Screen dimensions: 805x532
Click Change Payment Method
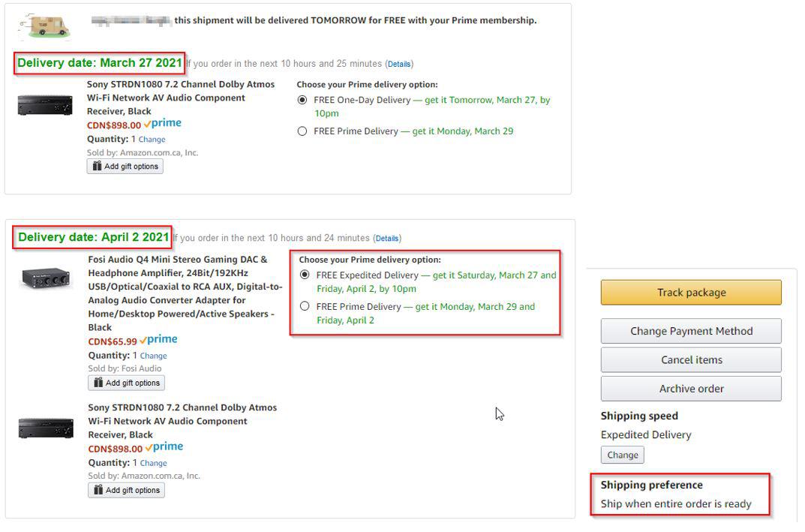coord(689,331)
